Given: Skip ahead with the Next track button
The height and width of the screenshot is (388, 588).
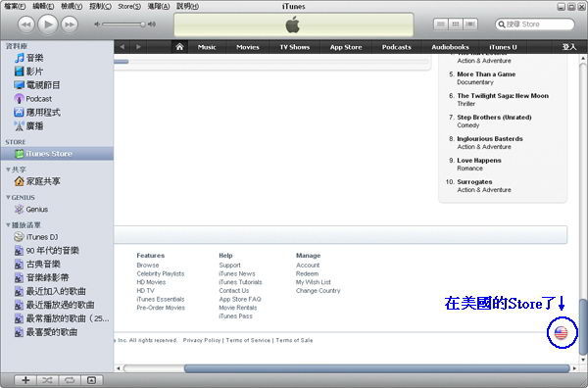Looking at the screenshot, I should pyautogui.click(x=70, y=24).
